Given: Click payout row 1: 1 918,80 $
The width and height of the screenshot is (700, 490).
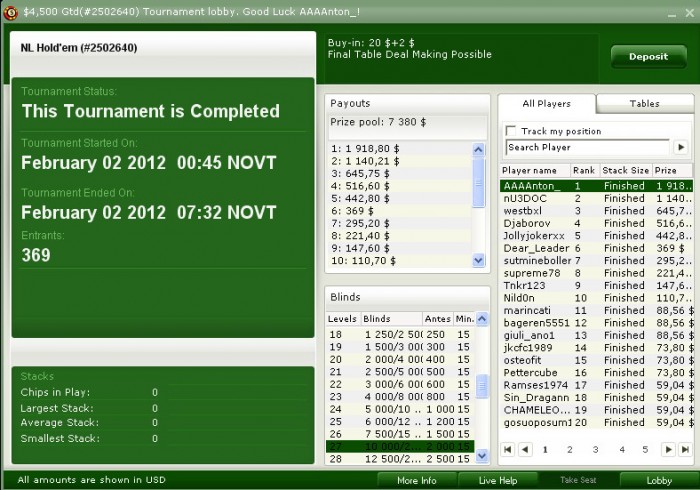Looking at the screenshot, I should pyautogui.click(x=400, y=149).
